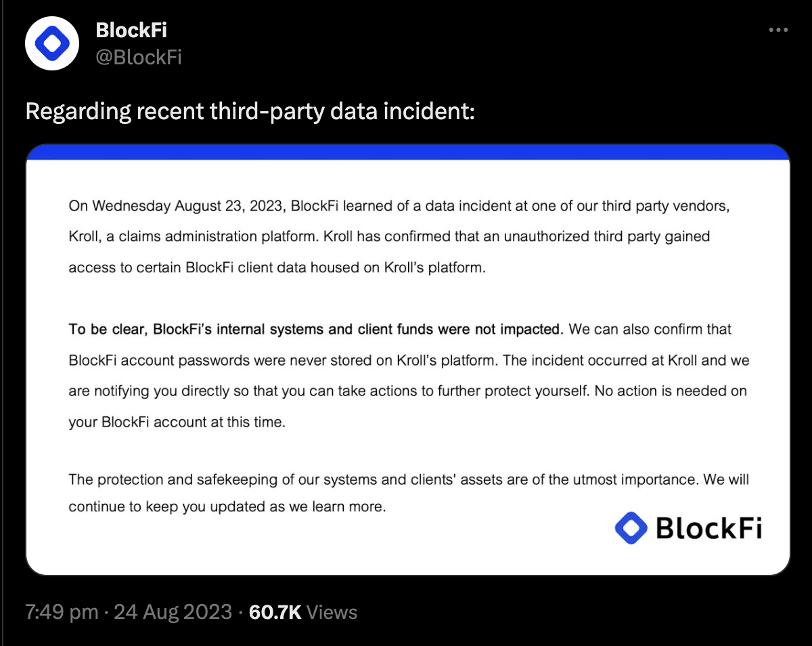
Task: Click the tweet text about third-party data incident
Action: 250,111
